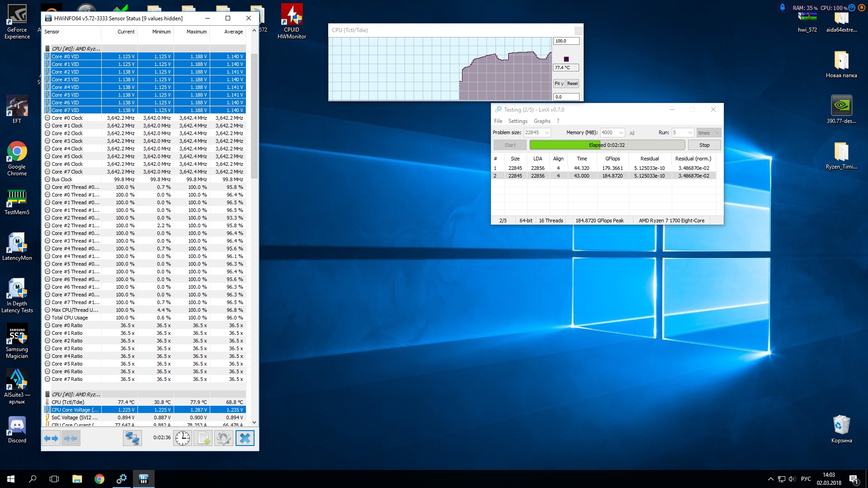Expand the Problem size dropdown in LinX

click(x=547, y=133)
